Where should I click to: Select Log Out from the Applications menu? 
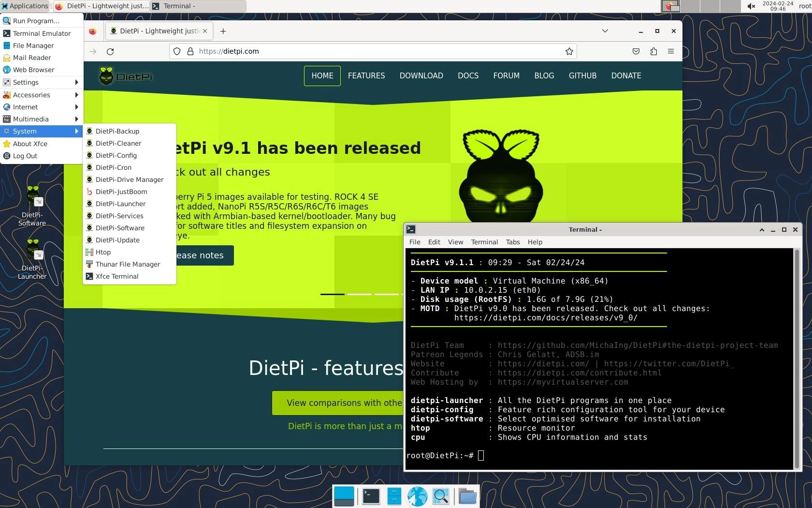(x=42, y=156)
